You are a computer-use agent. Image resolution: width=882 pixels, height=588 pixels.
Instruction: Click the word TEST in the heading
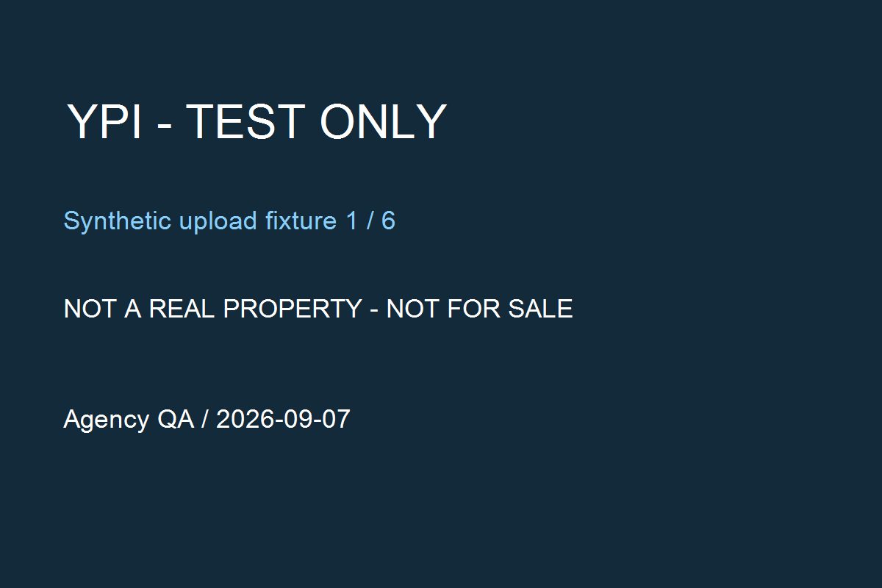point(245,121)
